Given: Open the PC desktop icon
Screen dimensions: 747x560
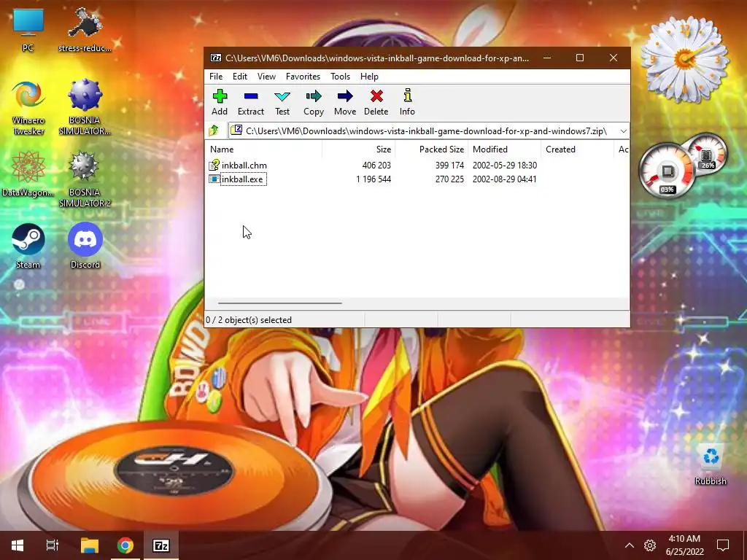Looking at the screenshot, I should (28, 31).
